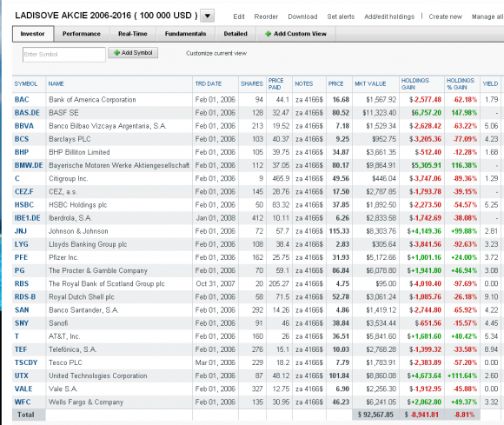Open the TEF symbol link
The width and height of the screenshot is (504, 425).
[x=21, y=350]
